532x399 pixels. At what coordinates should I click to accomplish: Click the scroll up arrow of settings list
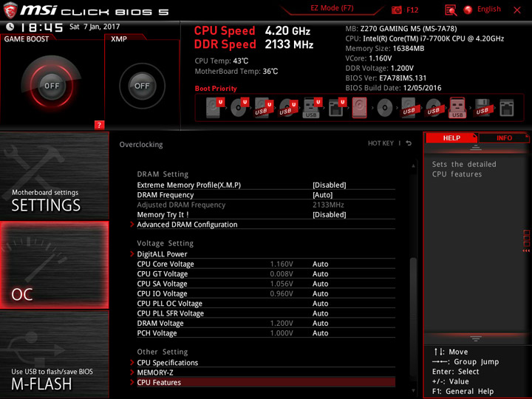pyautogui.click(x=413, y=166)
